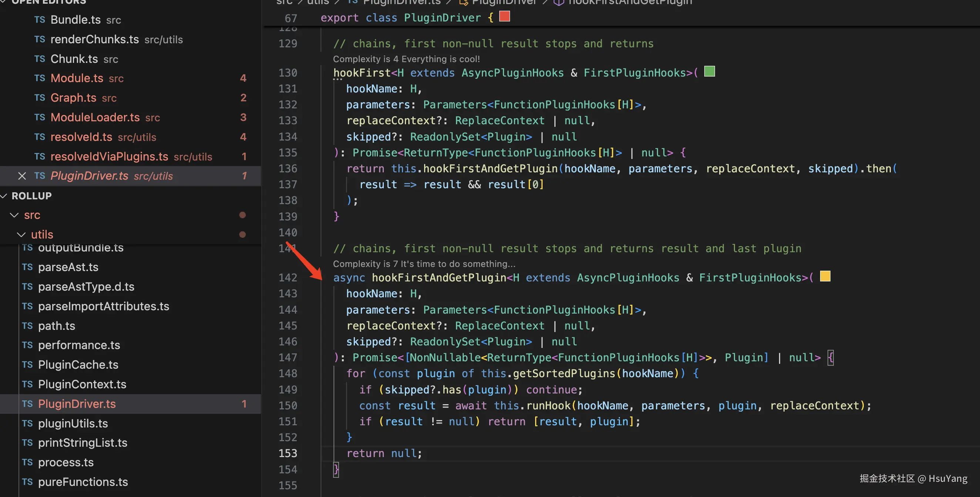The height and width of the screenshot is (497, 980).
Task: Click the red complexity indicator on PluginDriver class
Action: (x=504, y=16)
